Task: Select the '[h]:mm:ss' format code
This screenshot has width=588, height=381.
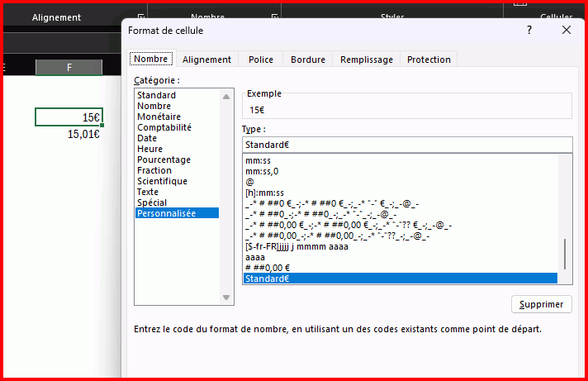Action: point(265,193)
